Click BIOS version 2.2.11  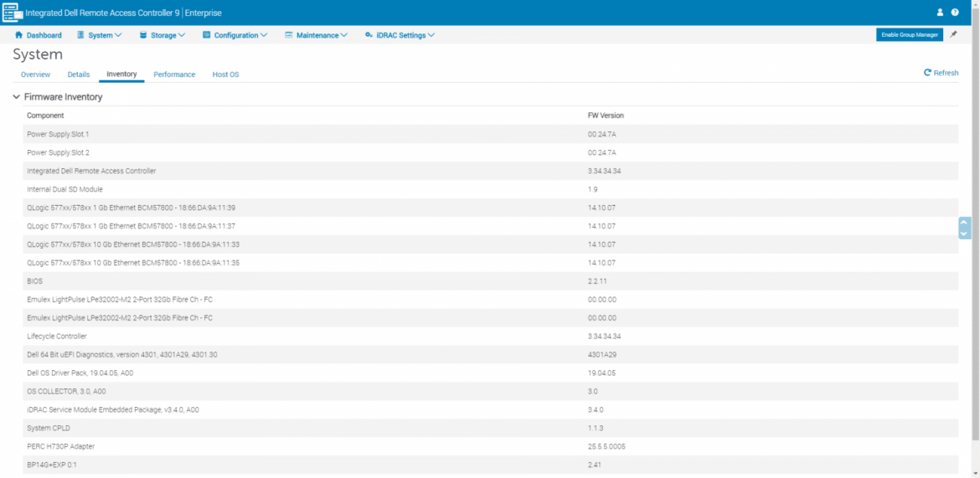tap(597, 281)
